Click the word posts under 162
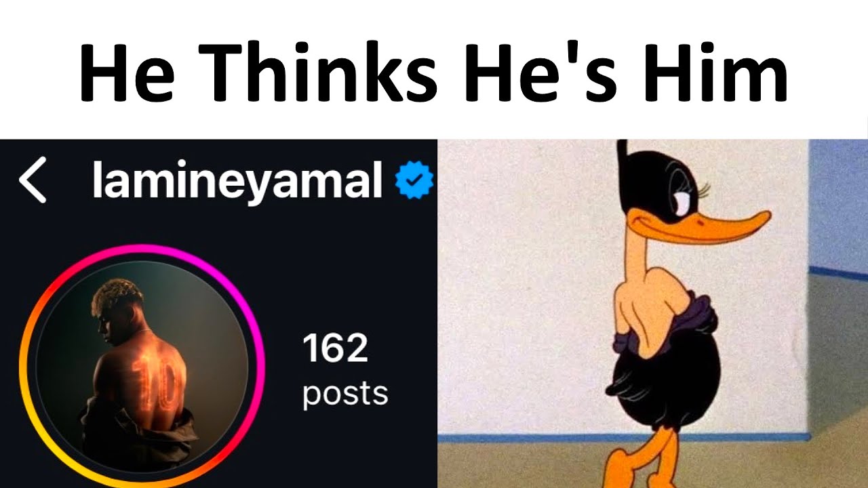The height and width of the screenshot is (488, 868). [x=345, y=394]
